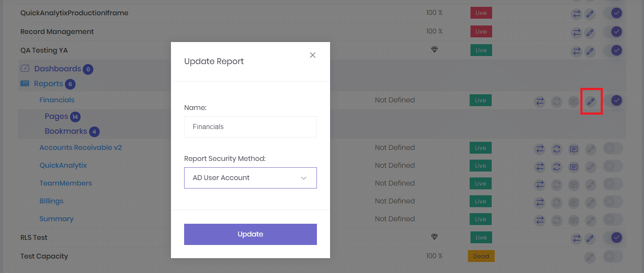Click inside the Name input field

point(250,127)
